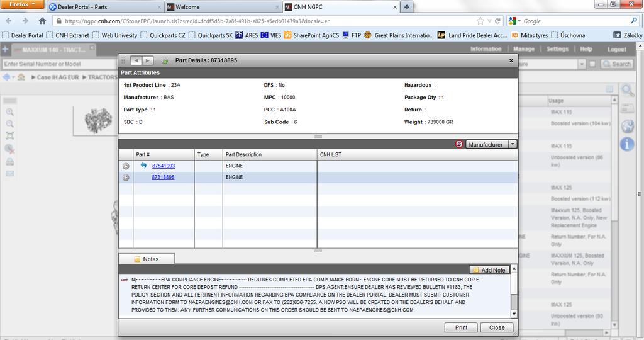Viewport: 644px width, 340px height.
Task: Click the plus icon to add a new catalog tab
Action: pyautogui.click(x=5, y=49)
